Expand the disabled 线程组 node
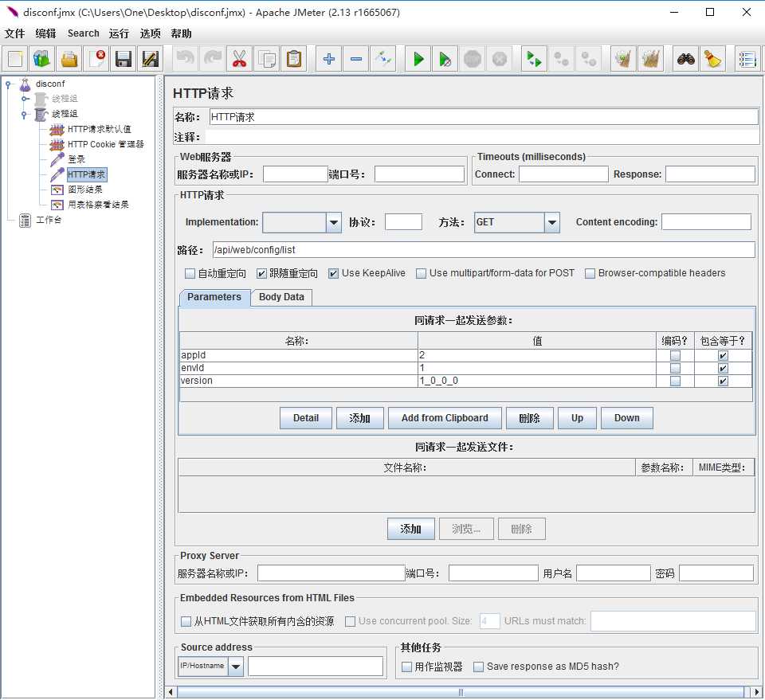The width and height of the screenshot is (765, 700). (x=25, y=99)
